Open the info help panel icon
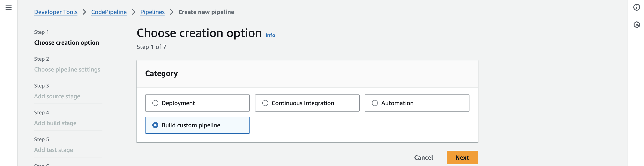 [x=636, y=7]
